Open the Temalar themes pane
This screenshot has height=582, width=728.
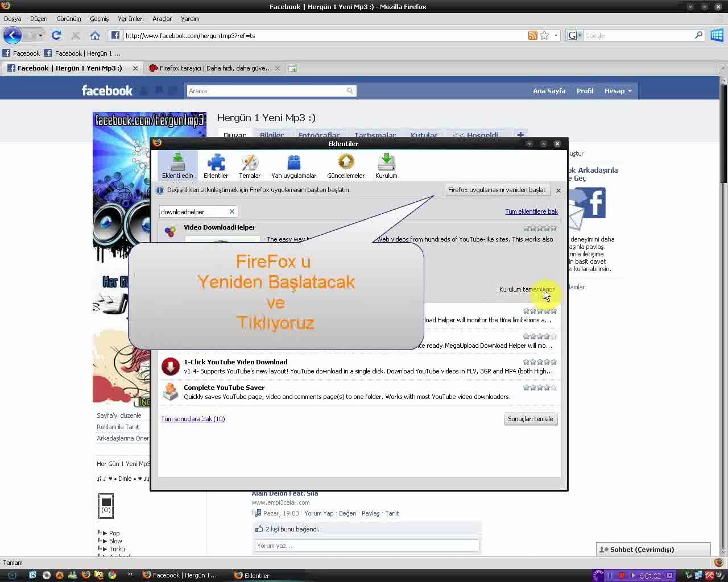click(250, 166)
